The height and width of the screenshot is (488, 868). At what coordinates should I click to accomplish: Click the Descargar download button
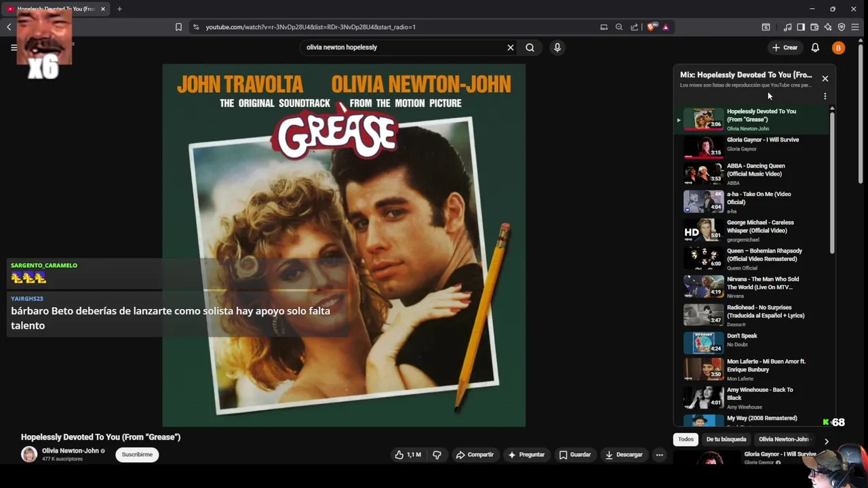click(624, 455)
